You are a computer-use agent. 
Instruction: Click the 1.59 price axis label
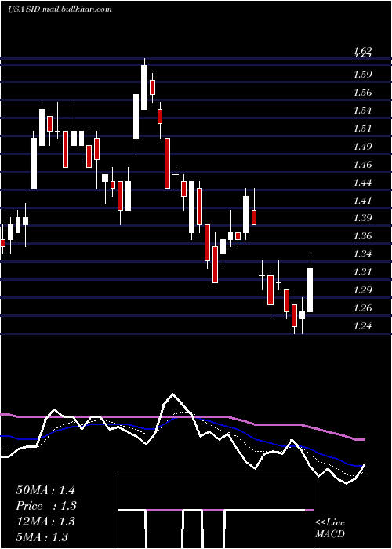[x=362, y=75]
